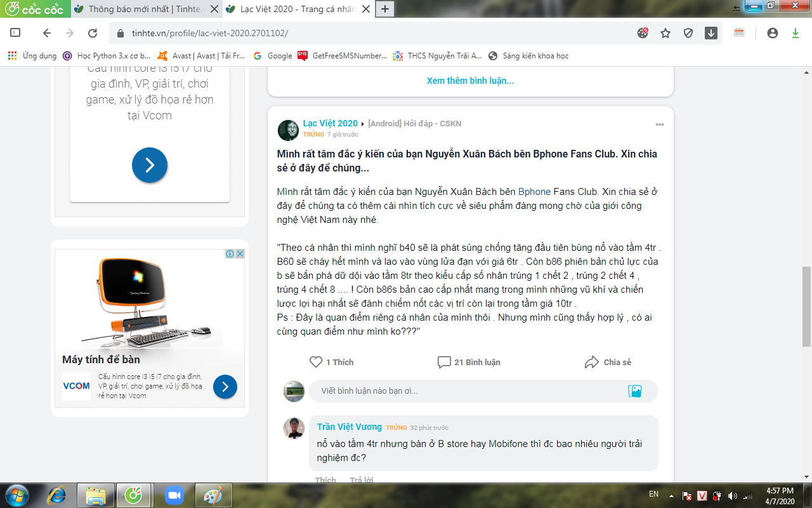This screenshot has width=812, height=508.
Task: Launch Internet Explorer from taskbar
Action: click(x=56, y=495)
